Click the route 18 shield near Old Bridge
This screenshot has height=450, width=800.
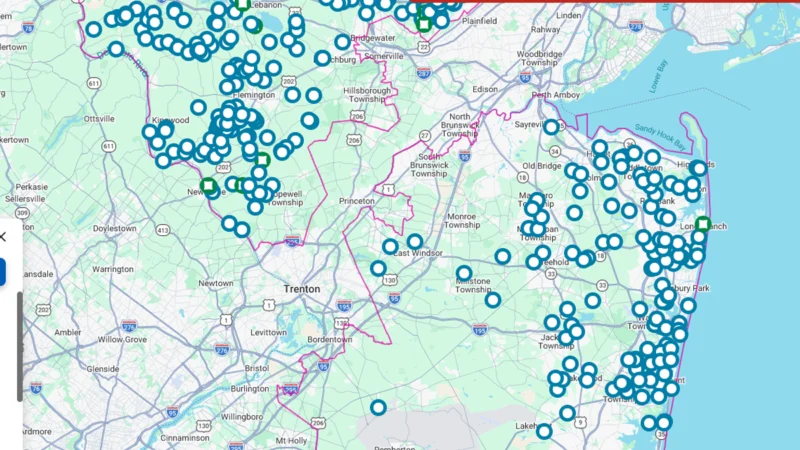[x=522, y=177]
